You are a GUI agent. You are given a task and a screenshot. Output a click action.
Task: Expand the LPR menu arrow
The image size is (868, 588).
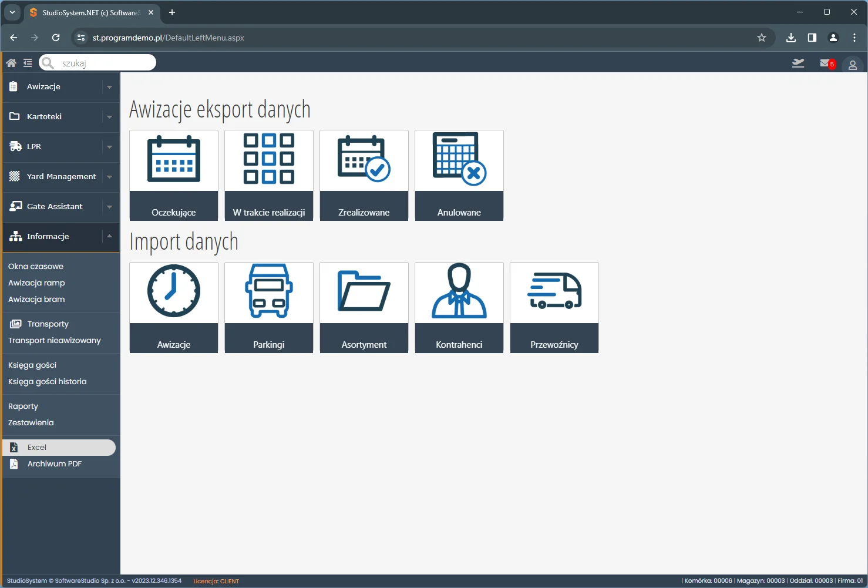pyautogui.click(x=109, y=147)
